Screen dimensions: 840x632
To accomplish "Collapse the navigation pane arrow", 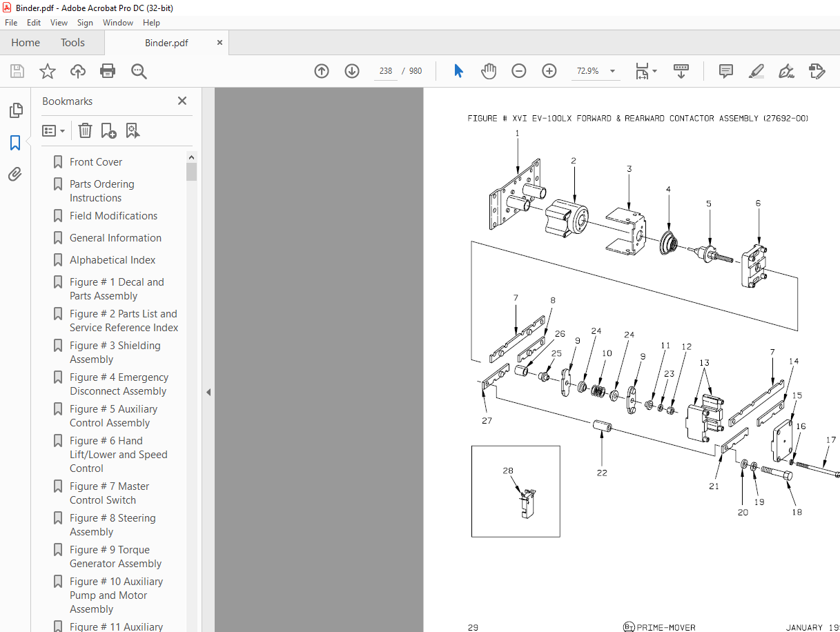I will [x=208, y=392].
